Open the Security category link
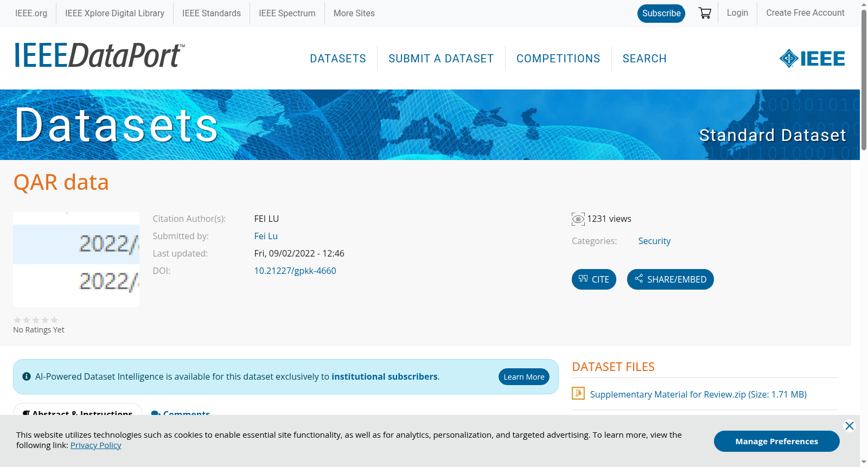Image resolution: width=868 pixels, height=467 pixels. [x=654, y=241]
